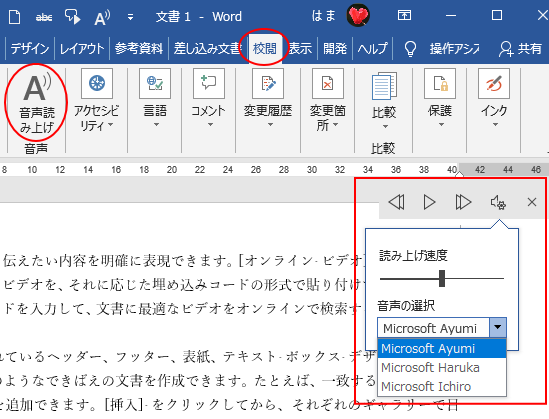Select Microsoft Ayumi voice in list
Viewport: 549px width, 419px height.
click(442, 349)
